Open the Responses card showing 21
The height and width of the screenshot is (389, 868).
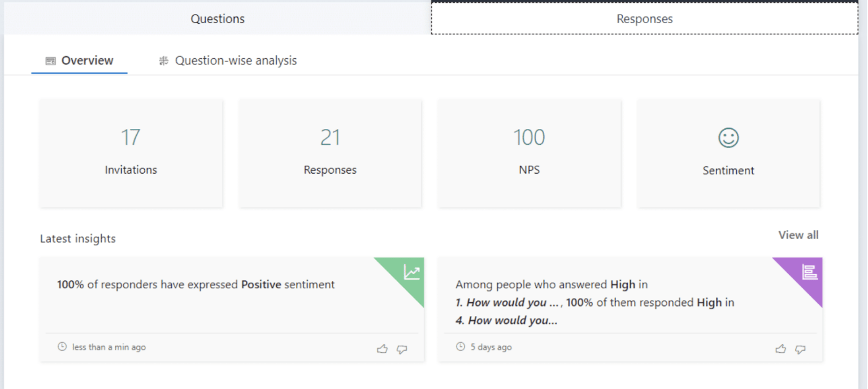(x=330, y=153)
